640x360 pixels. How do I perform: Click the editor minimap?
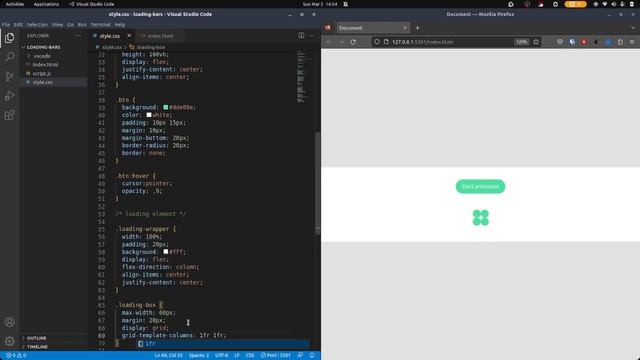coord(303,78)
